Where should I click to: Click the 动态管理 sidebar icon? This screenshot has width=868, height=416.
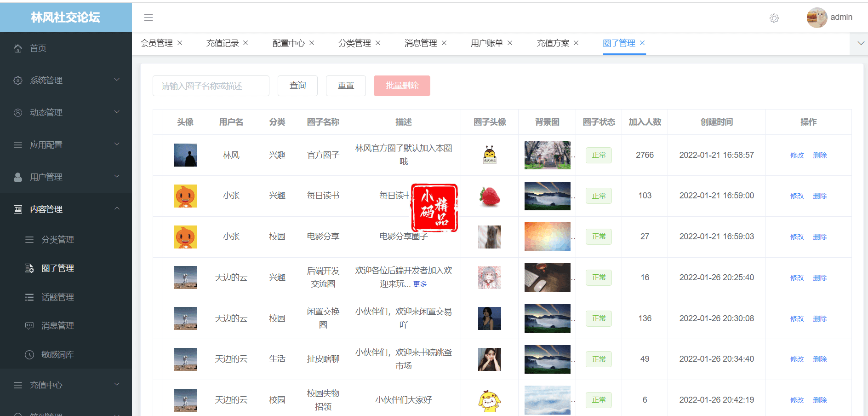(18, 113)
